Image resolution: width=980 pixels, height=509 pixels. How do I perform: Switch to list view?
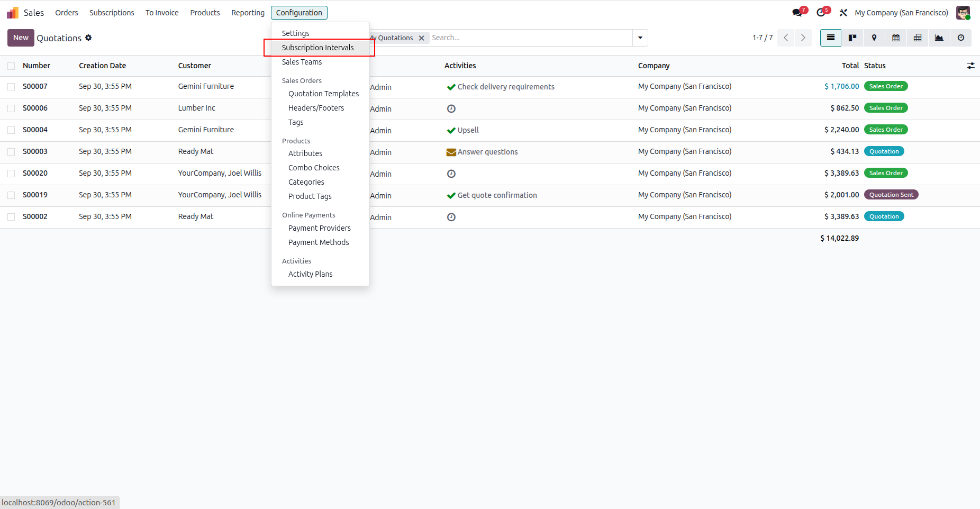(831, 38)
